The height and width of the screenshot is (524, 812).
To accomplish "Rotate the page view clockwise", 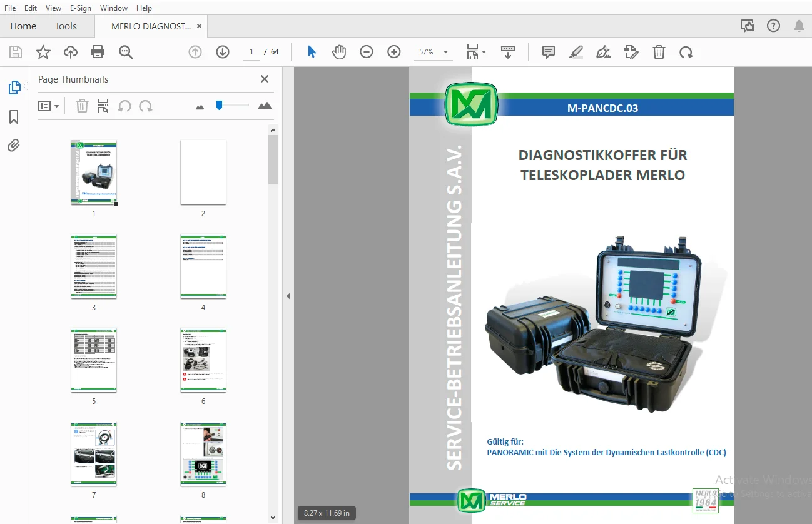I will coord(686,52).
